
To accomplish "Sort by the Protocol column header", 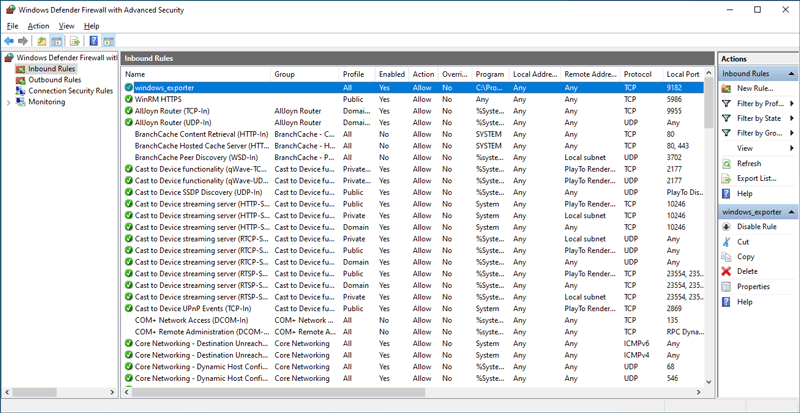I will (641, 74).
